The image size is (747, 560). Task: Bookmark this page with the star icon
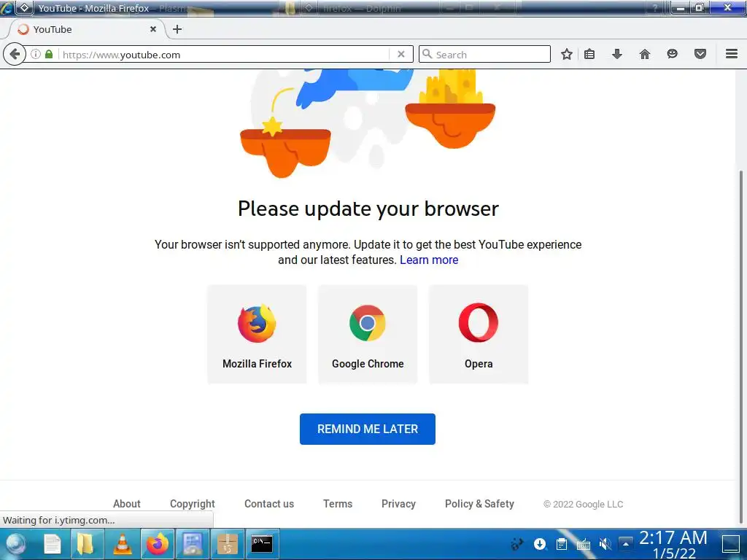click(566, 54)
